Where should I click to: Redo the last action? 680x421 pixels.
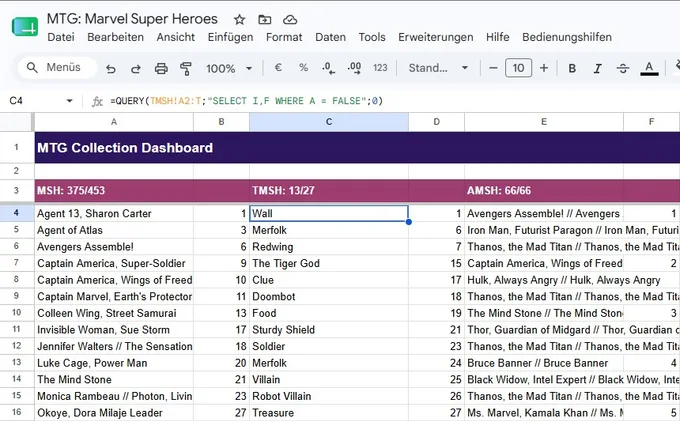[136, 68]
